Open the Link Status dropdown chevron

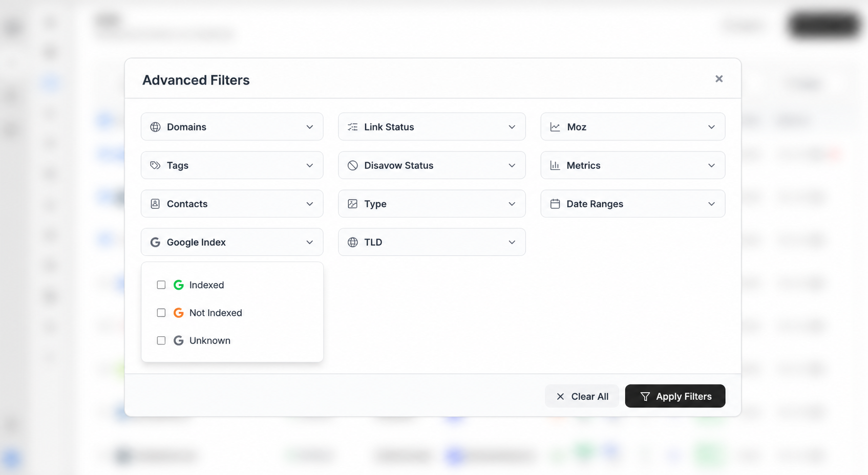coord(512,127)
